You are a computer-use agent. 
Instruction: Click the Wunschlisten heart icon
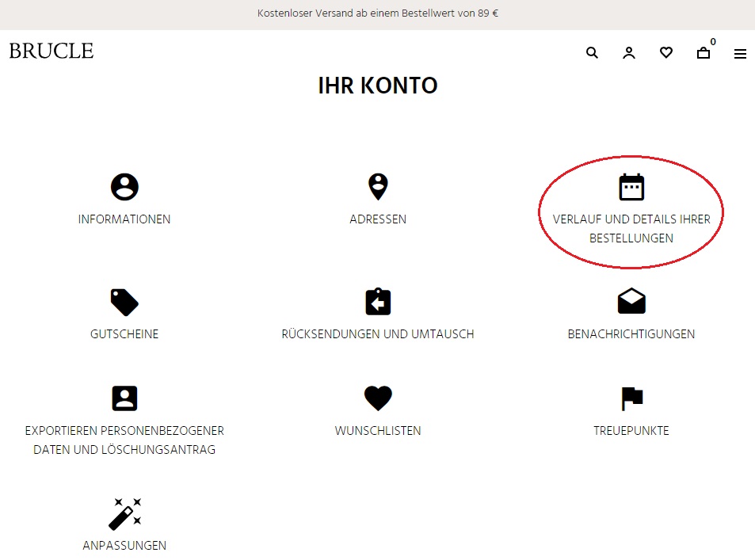pos(378,398)
